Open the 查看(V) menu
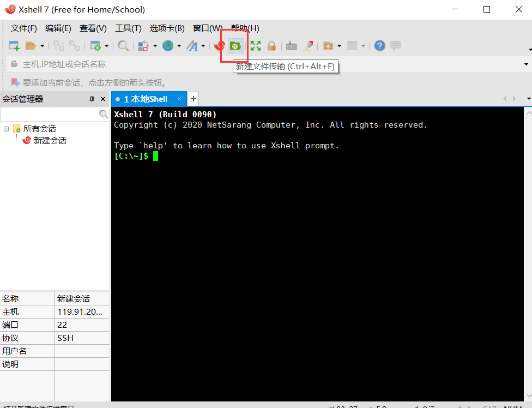Screen dimensions: 532x408 93,28
